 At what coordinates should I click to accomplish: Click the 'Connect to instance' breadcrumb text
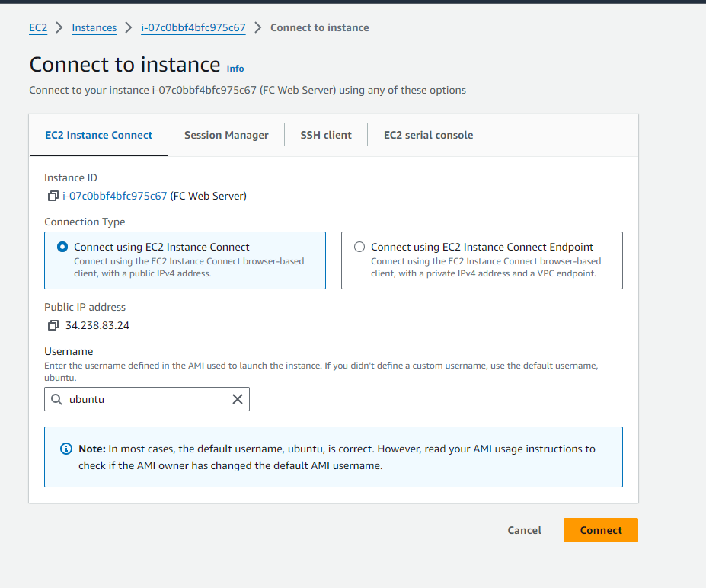pyautogui.click(x=320, y=28)
